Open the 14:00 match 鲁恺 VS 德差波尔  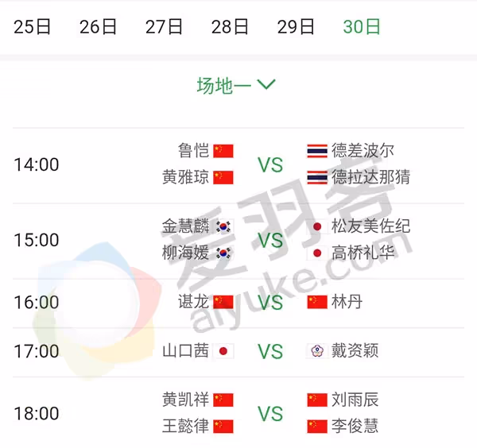pos(238,165)
